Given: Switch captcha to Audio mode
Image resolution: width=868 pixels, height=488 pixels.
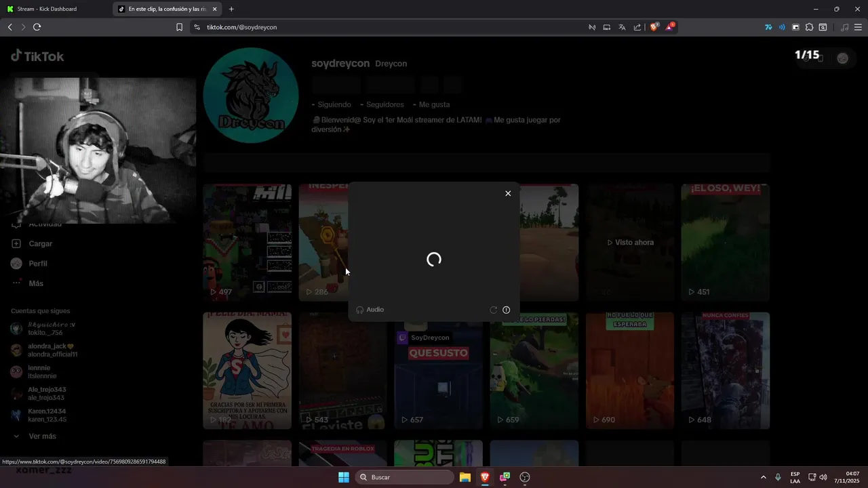Looking at the screenshot, I should point(370,310).
